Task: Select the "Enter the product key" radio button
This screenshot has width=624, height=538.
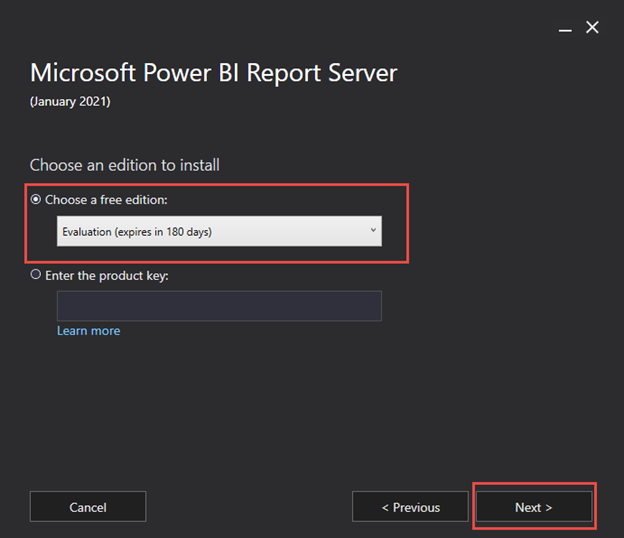Action: (37, 275)
